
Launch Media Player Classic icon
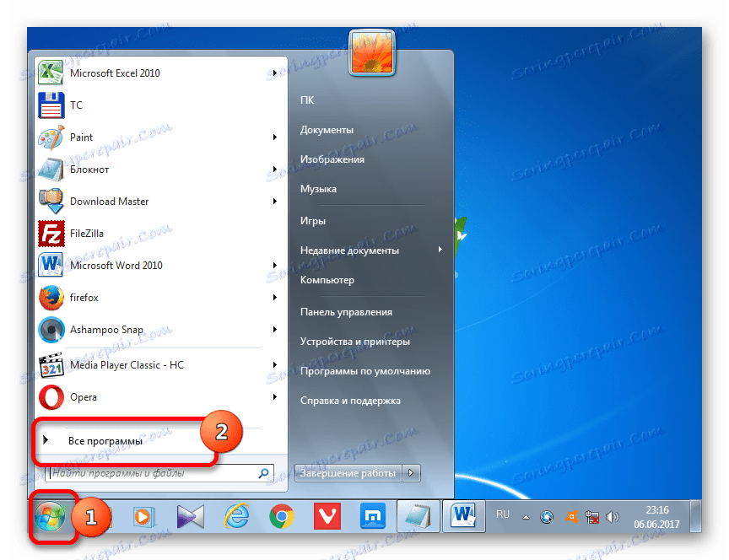point(51,365)
